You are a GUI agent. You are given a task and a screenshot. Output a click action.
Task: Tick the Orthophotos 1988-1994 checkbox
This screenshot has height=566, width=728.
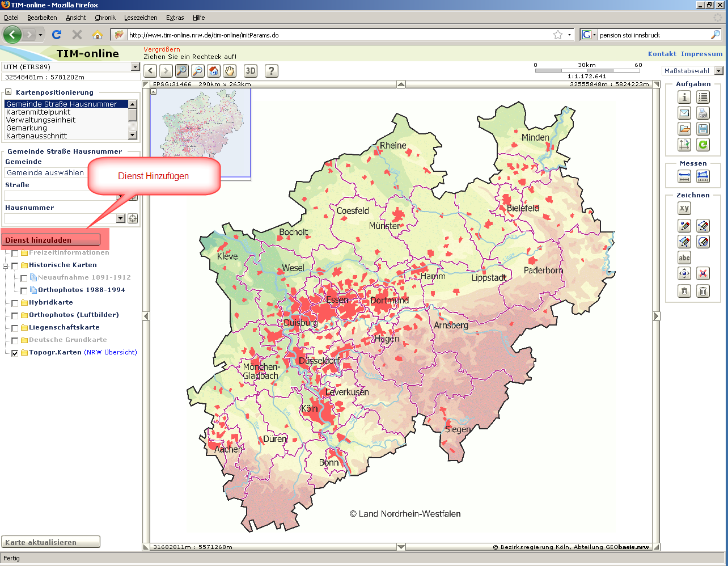tap(24, 290)
